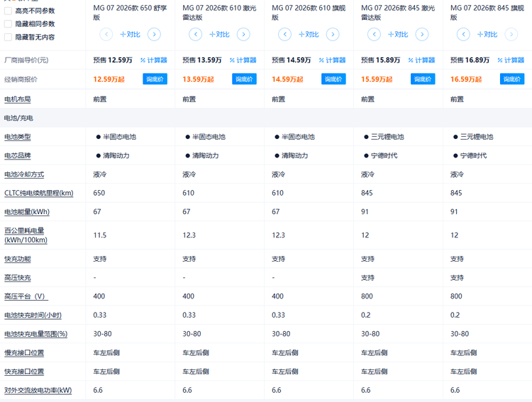Check the 隐藏相同参数 option
532x402 pixels.
tap(8, 23)
